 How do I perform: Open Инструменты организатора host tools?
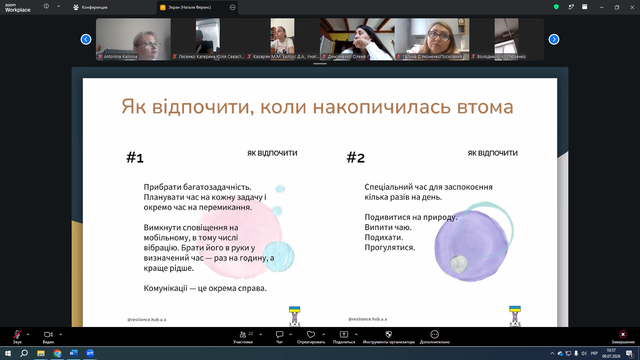point(389,337)
